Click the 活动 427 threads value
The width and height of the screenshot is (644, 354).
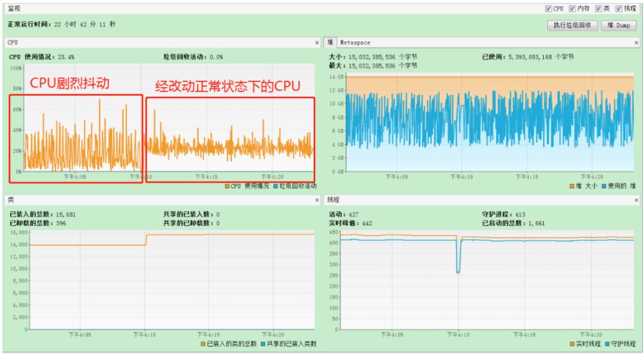[x=353, y=215]
